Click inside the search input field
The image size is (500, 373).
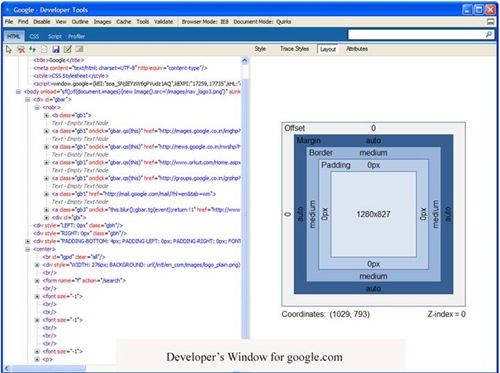(x=416, y=34)
